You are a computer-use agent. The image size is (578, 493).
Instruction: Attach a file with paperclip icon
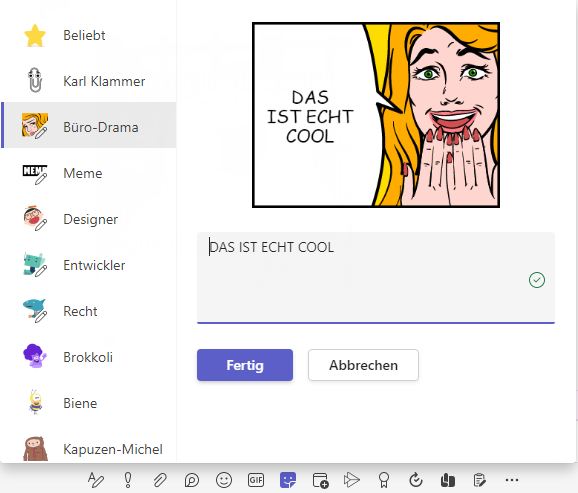[x=160, y=480]
